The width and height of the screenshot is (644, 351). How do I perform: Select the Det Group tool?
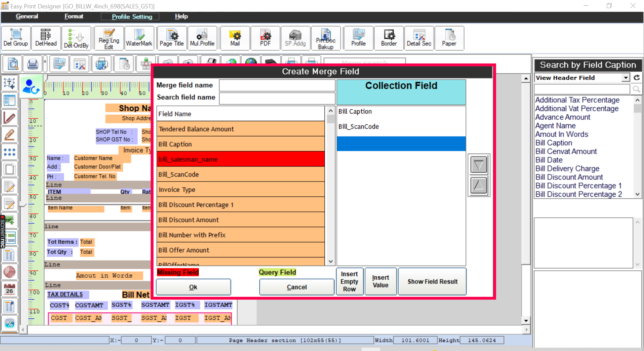pos(15,38)
